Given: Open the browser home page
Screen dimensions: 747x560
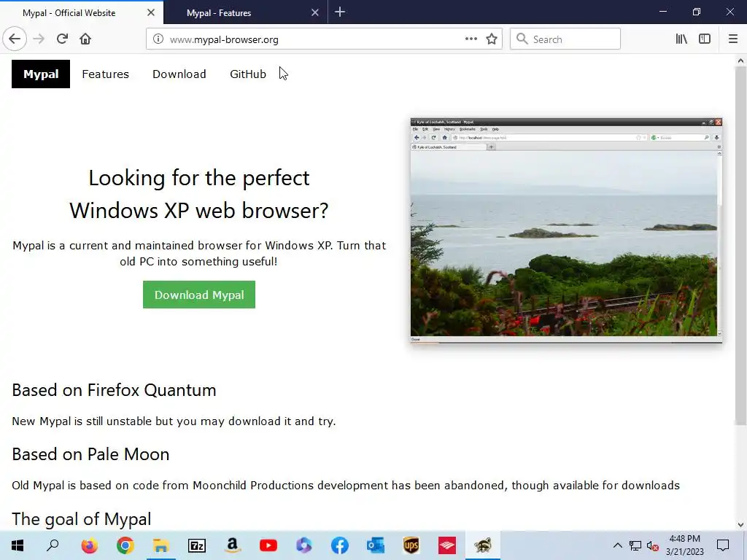Looking at the screenshot, I should [x=85, y=39].
